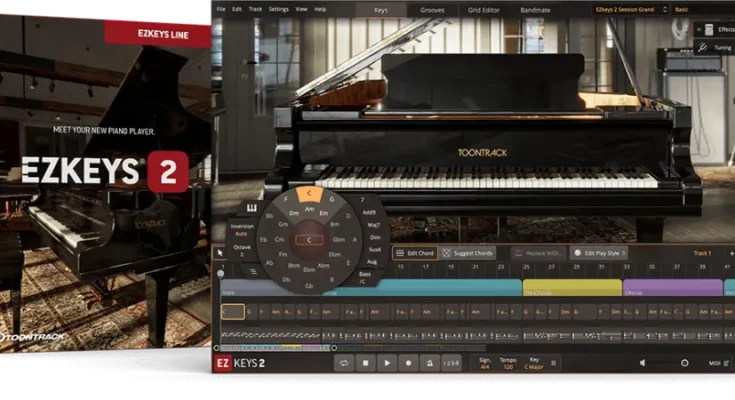Click the Record button

point(408,363)
